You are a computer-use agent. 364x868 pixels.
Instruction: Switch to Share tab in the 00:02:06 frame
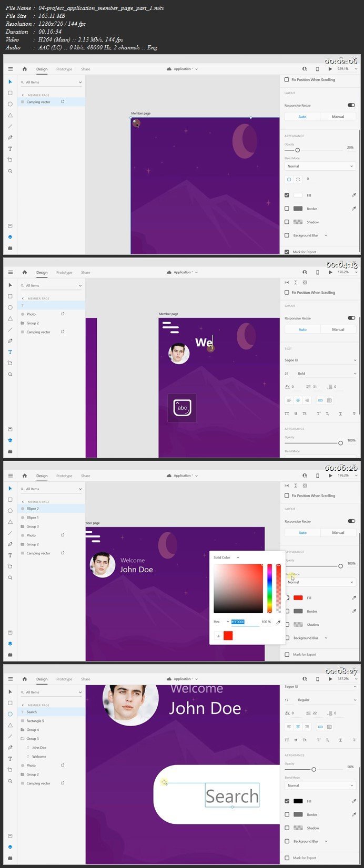pos(86,69)
